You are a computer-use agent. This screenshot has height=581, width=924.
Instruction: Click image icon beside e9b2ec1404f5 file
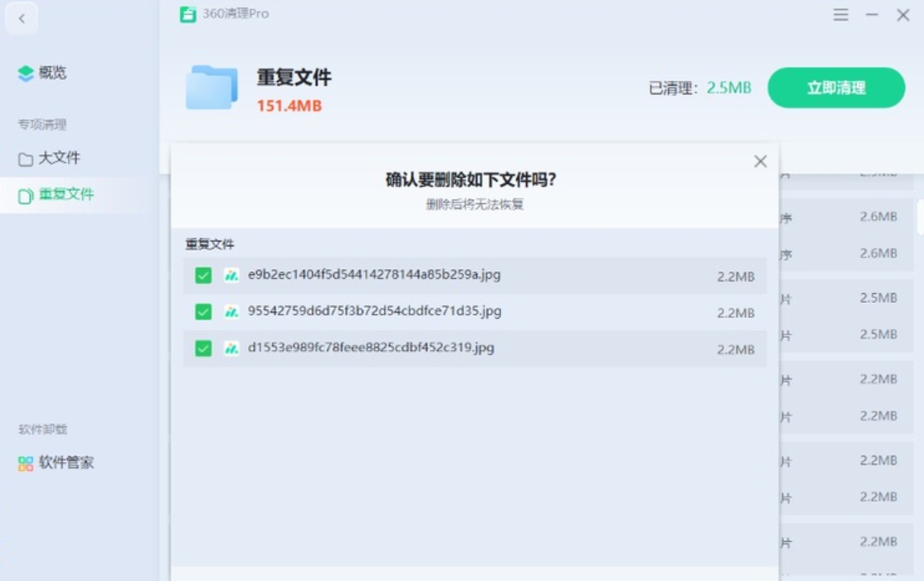(231, 276)
